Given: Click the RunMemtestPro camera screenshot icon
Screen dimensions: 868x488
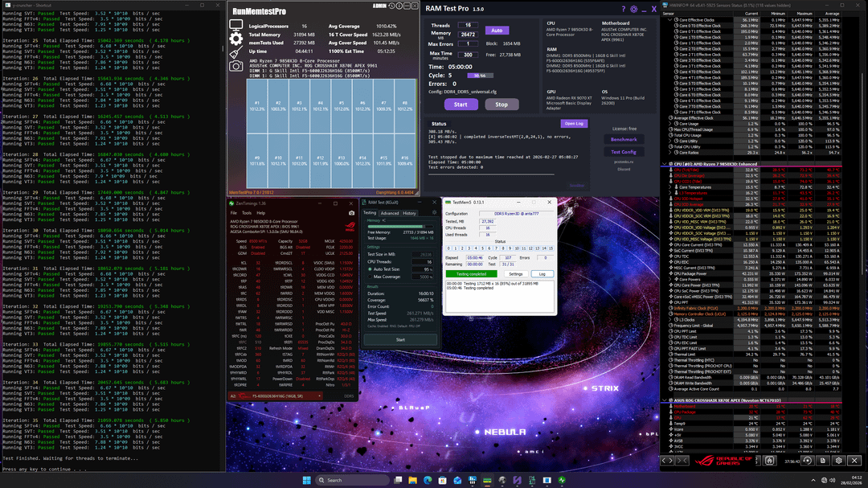Looking at the screenshot, I should tap(236, 66).
